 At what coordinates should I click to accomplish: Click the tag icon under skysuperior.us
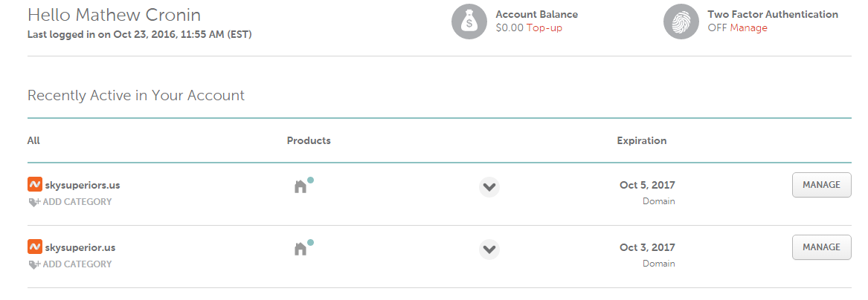pos(34,264)
